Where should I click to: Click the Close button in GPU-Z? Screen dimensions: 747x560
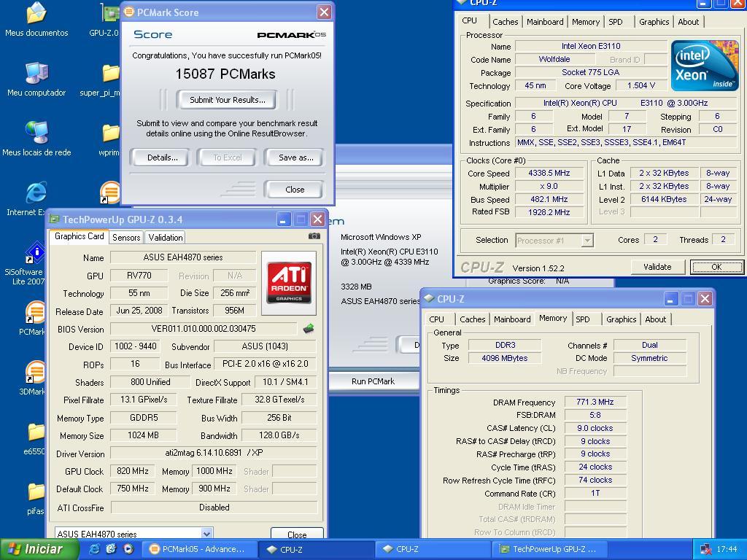tap(297, 534)
